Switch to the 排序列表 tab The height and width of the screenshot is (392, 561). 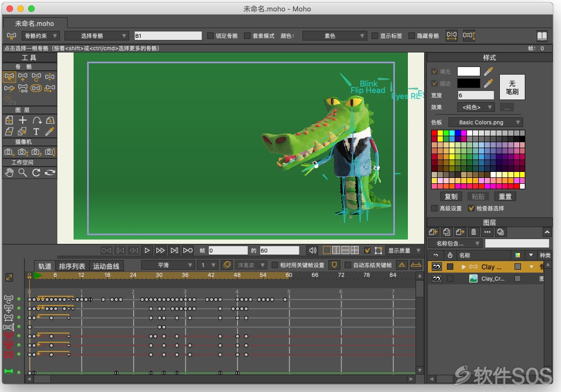pos(72,266)
